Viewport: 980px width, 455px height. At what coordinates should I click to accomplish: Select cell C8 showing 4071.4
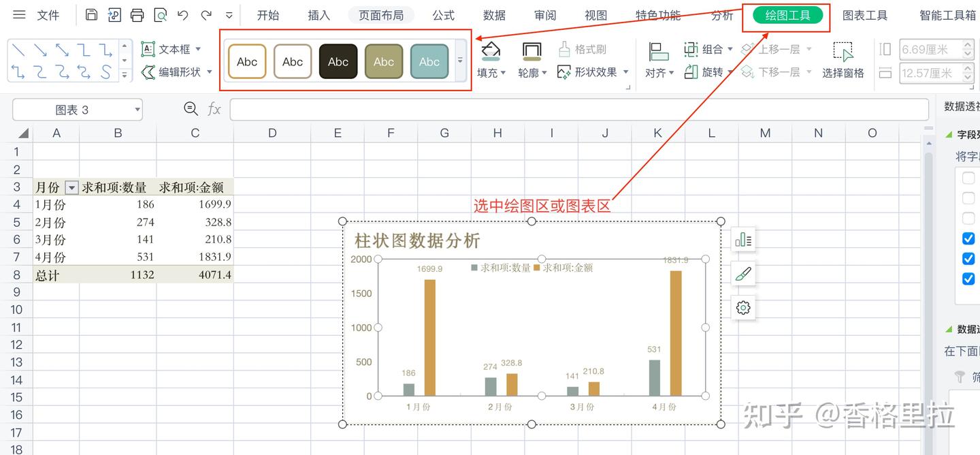point(195,274)
